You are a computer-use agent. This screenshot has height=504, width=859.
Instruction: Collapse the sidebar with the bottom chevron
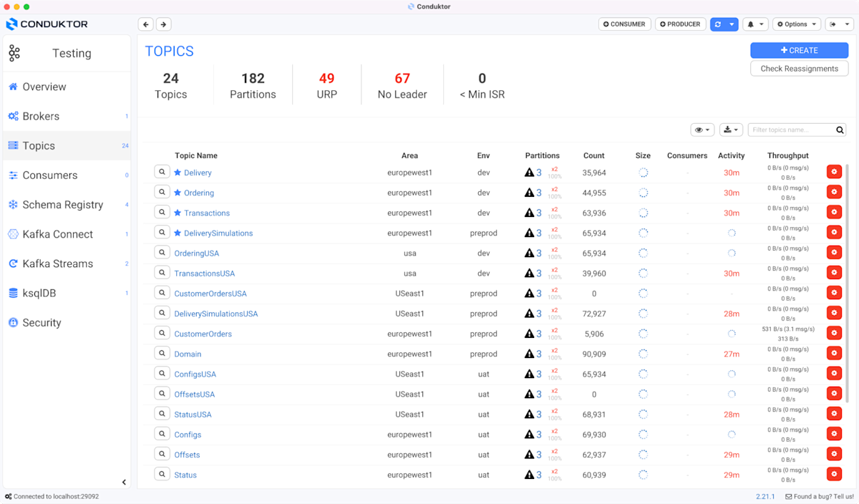pyautogui.click(x=124, y=482)
